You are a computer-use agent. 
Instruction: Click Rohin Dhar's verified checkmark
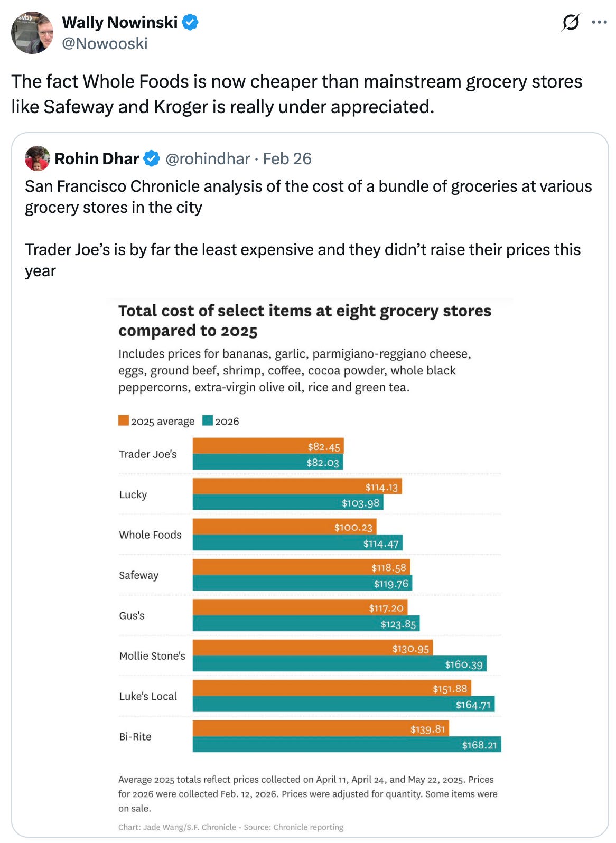coord(151,158)
